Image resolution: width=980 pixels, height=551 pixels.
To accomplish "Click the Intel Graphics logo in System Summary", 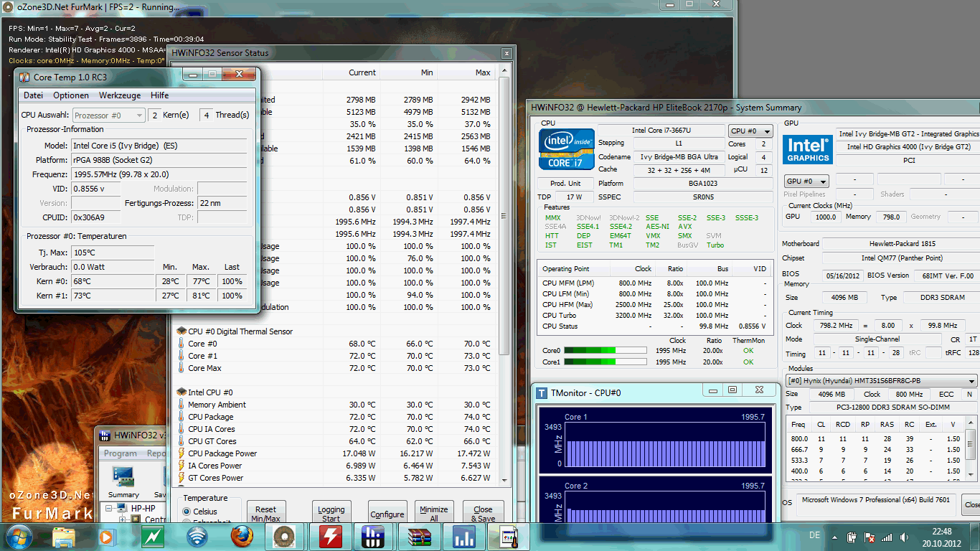I will click(x=808, y=149).
